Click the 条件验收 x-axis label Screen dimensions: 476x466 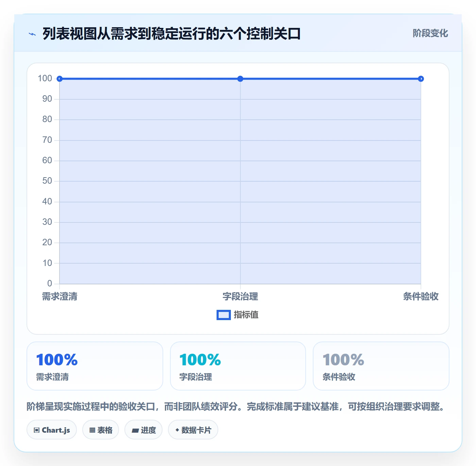coord(421,297)
